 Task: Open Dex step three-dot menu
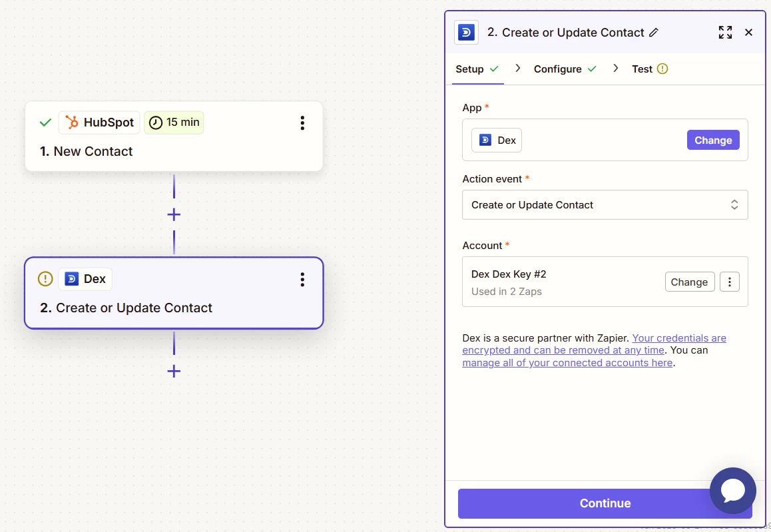(302, 279)
